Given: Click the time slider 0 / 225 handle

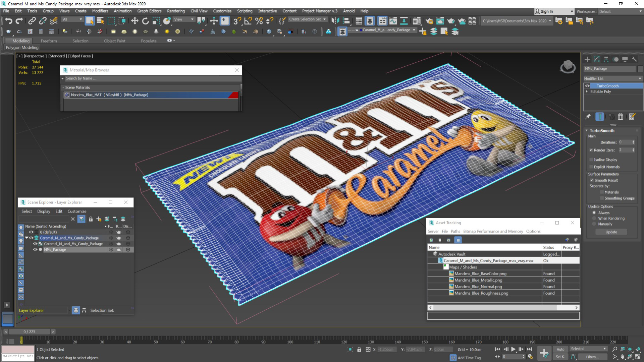Looking at the screenshot, I should 30,332.
